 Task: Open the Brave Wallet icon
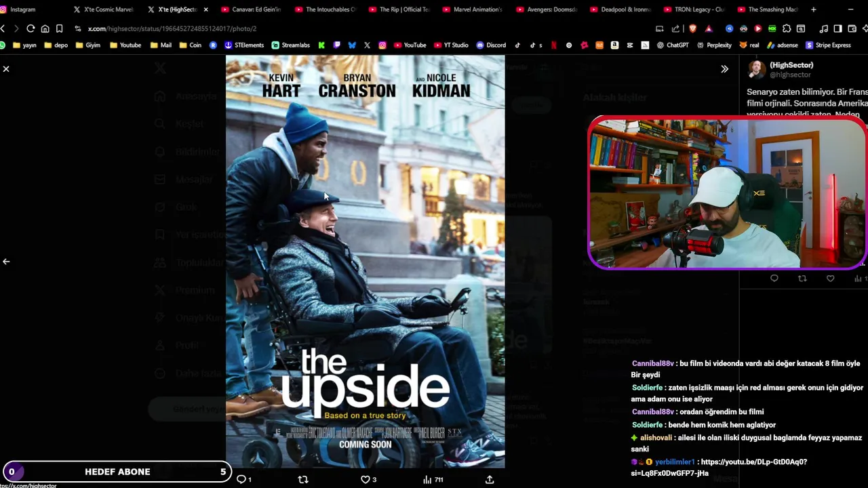pos(852,28)
